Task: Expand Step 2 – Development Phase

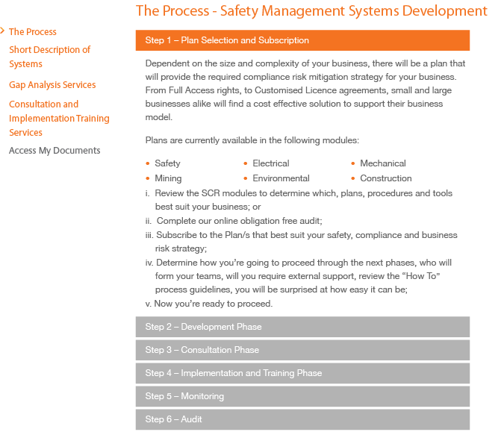Action: click(x=302, y=327)
